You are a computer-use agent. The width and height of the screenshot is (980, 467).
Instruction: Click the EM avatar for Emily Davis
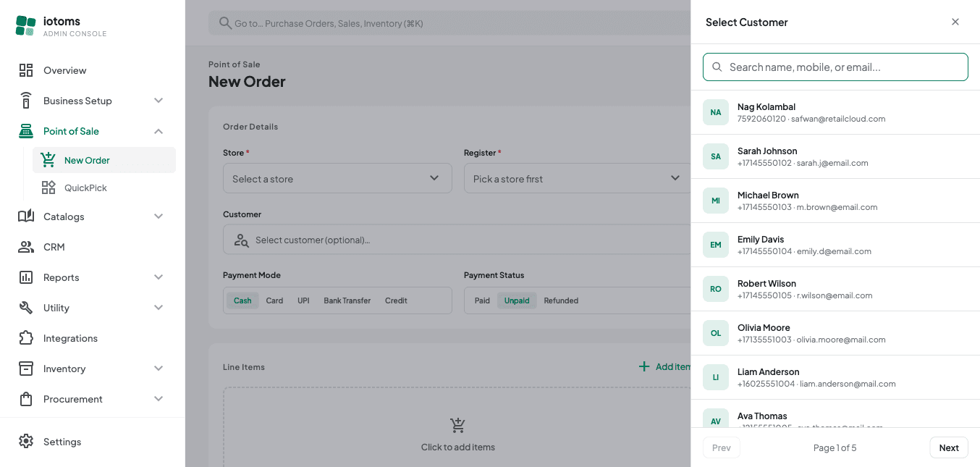click(x=716, y=245)
